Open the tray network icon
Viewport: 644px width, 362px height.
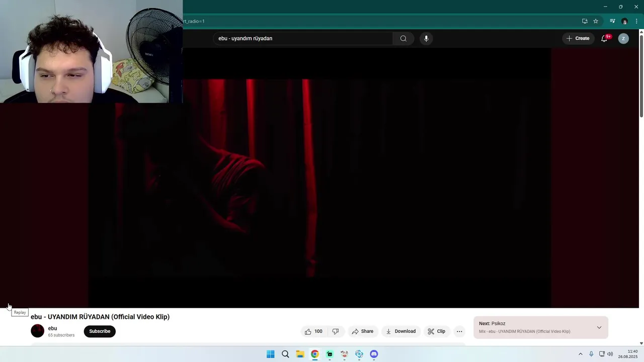(602, 354)
